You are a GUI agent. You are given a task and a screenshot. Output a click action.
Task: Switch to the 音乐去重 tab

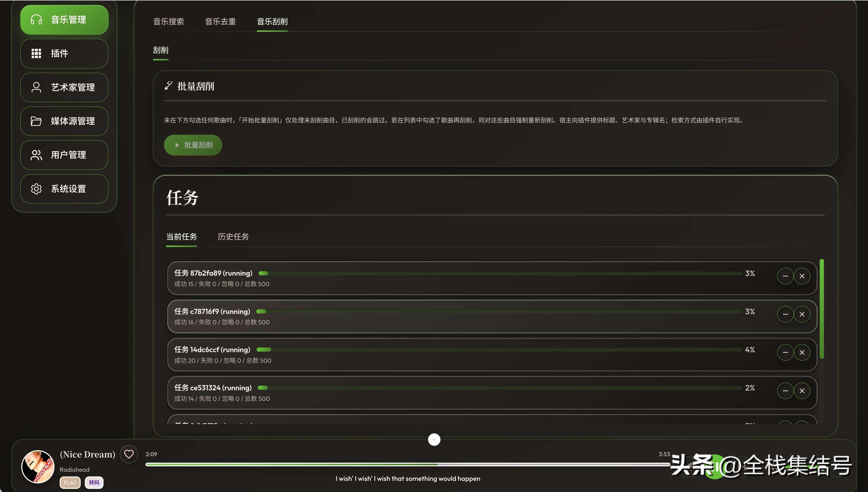click(220, 22)
